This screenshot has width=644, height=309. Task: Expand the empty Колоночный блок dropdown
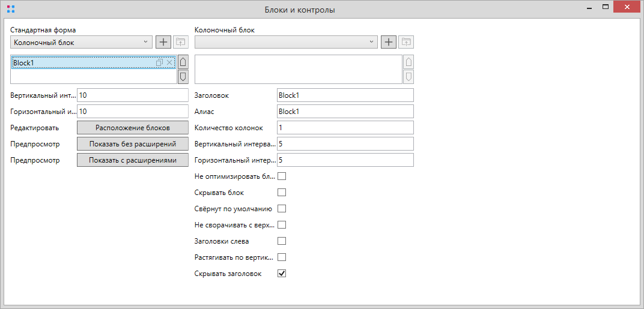pos(286,42)
